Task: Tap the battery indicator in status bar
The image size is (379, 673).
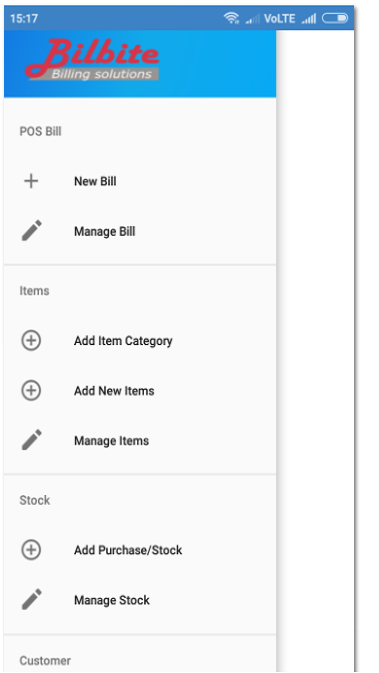Action: coord(335,18)
